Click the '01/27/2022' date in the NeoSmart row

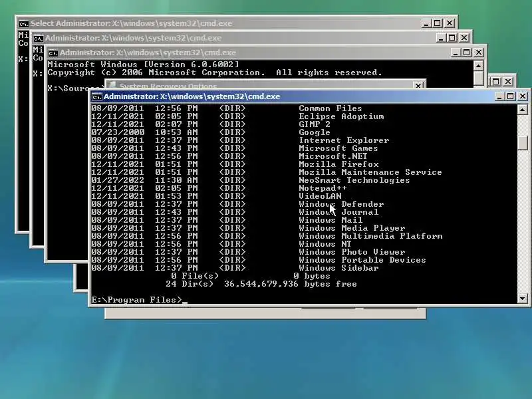[118, 180]
